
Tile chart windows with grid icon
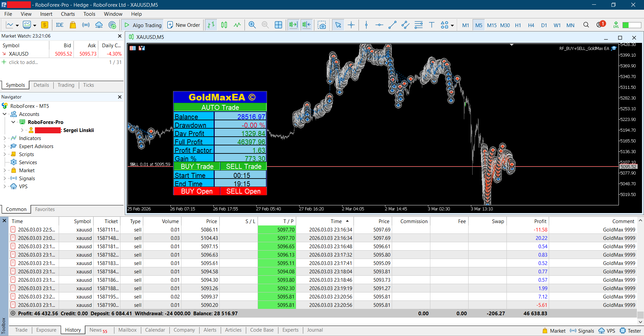tap(278, 25)
